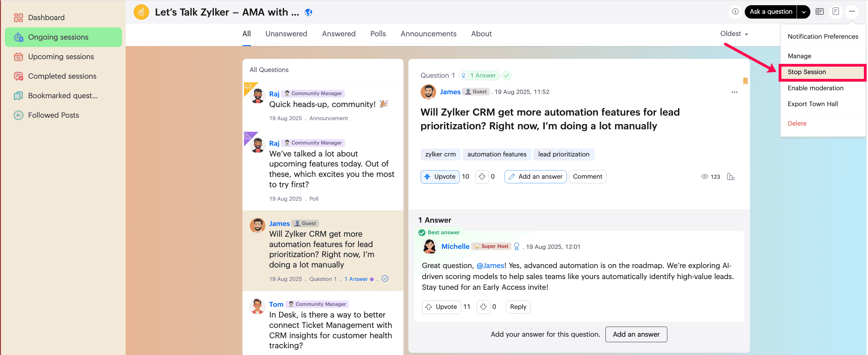Screen dimensions: 868x355
Task: Click the Comment button
Action: (x=587, y=177)
